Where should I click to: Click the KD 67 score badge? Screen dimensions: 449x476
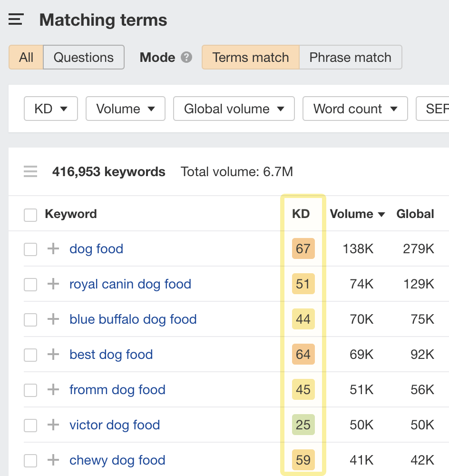pyautogui.click(x=303, y=248)
